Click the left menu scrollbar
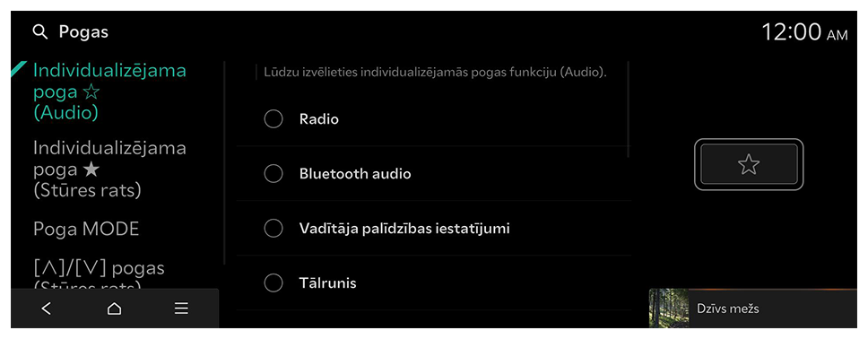 tap(224, 163)
